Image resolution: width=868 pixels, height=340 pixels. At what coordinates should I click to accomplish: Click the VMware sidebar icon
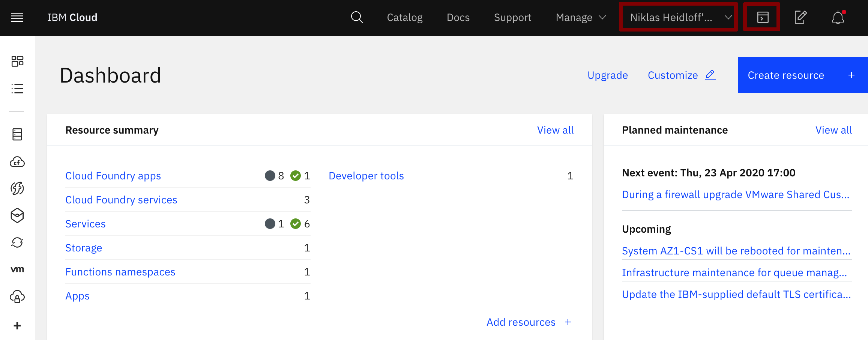click(17, 269)
